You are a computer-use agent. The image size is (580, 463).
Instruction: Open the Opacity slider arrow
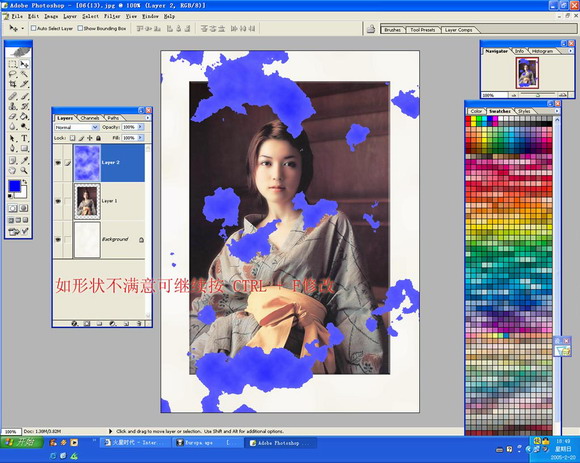[140, 127]
